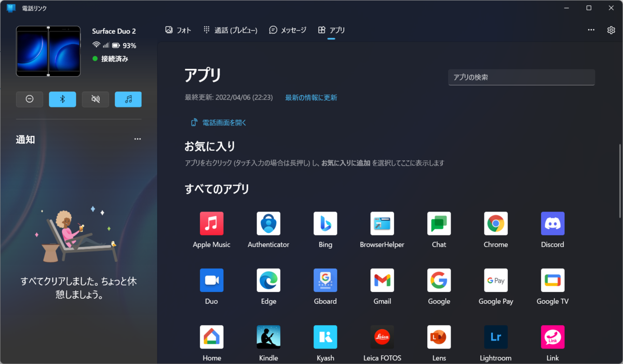This screenshot has height=364, width=623.
Task: Click the Surface Duo 2 device name
Action: 114,31
